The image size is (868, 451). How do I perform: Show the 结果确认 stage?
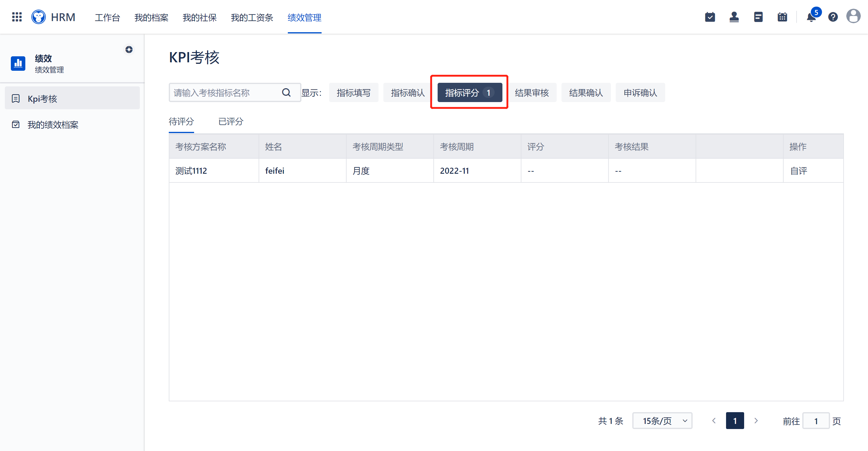tap(586, 92)
